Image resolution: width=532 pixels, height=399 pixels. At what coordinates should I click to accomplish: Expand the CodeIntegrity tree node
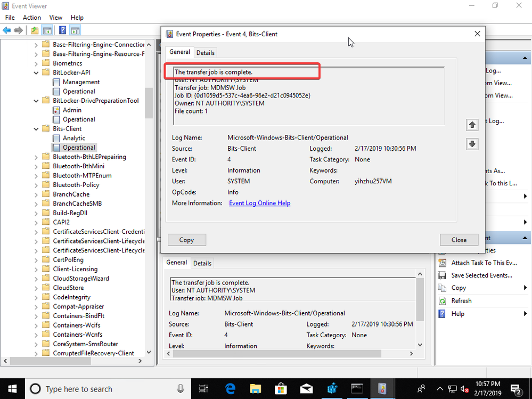[x=36, y=297]
